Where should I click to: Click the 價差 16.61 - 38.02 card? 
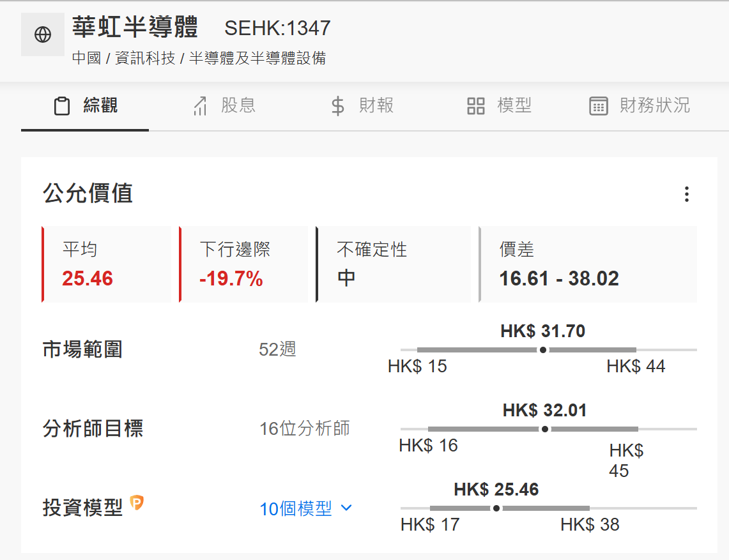coord(588,264)
